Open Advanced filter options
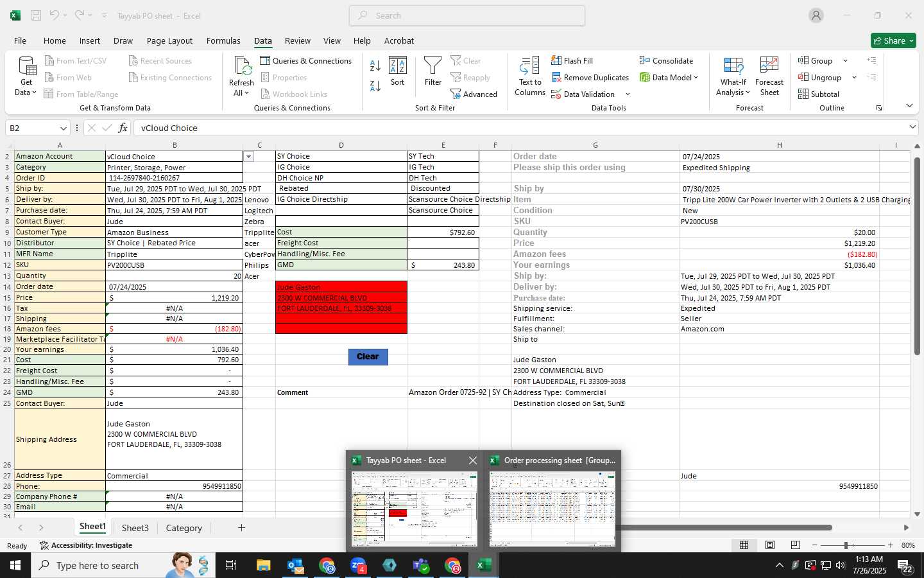The width and height of the screenshot is (924, 578). 474,94
